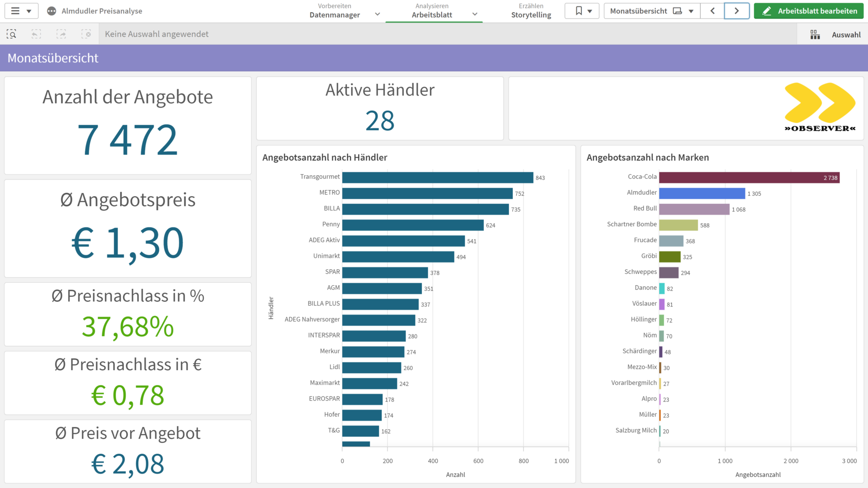Click the Angebotsanzahl nach Marken chart title
868x488 pixels.
pos(647,157)
